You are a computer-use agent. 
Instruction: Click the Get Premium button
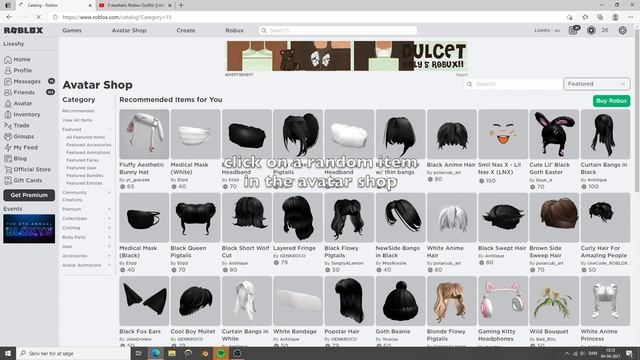tap(29, 195)
